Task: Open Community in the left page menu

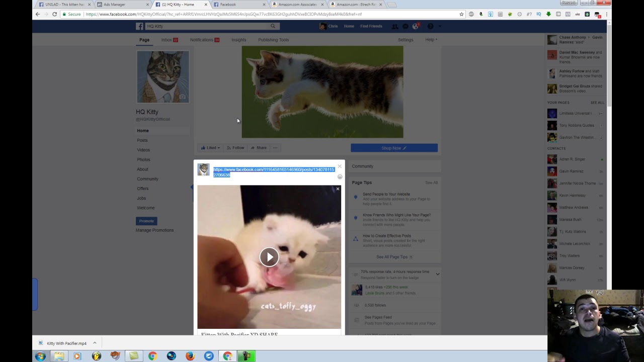Action: (x=147, y=179)
